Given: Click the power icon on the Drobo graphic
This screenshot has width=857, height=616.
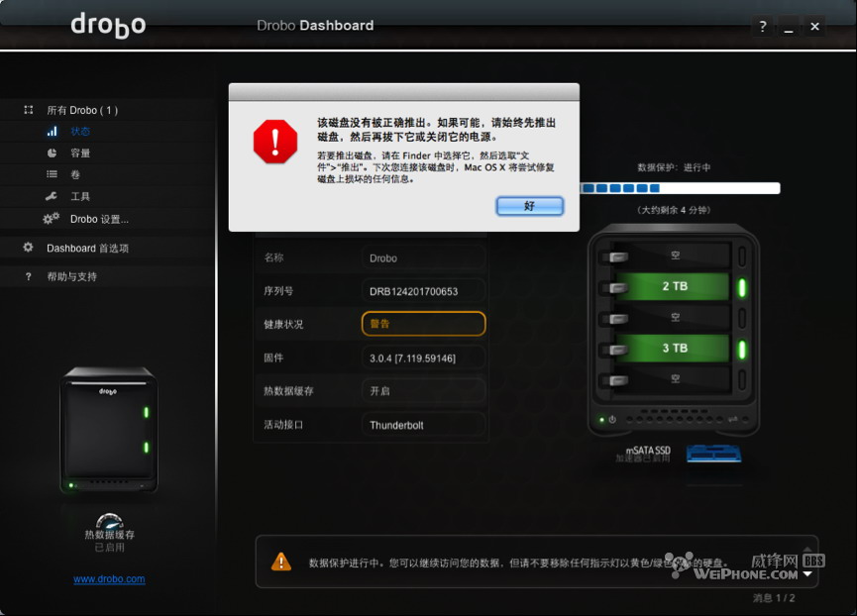Looking at the screenshot, I should (612, 419).
